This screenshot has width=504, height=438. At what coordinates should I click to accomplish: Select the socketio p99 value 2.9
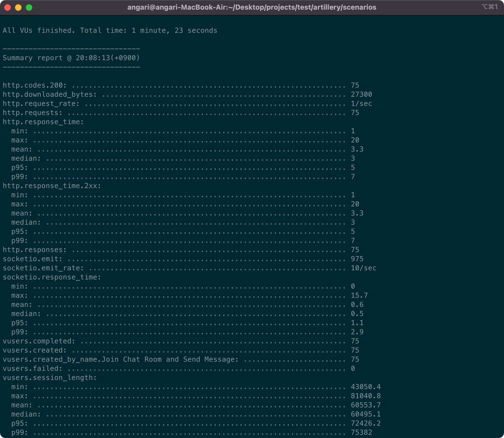pos(357,332)
